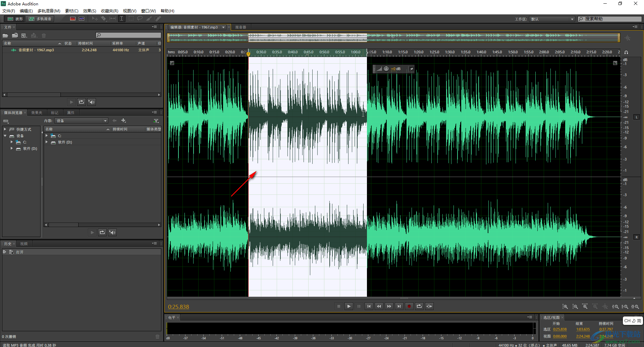The height and width of the screenshot is (347, 644).
Task: Expand 软件 (D:) in media browser list
Action: coord(47,142)
